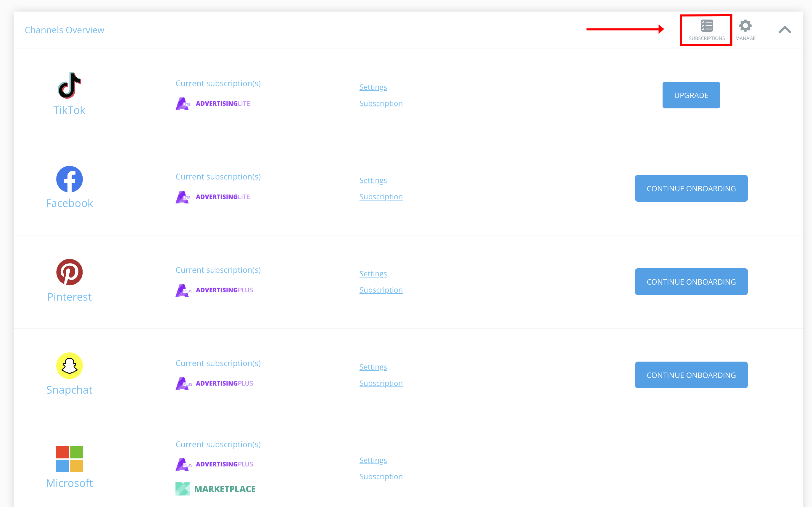This screenshot has height=507, width=812.
Task: Click the Advertising Plus icon for Snapchat
Action: click(183, 383)
